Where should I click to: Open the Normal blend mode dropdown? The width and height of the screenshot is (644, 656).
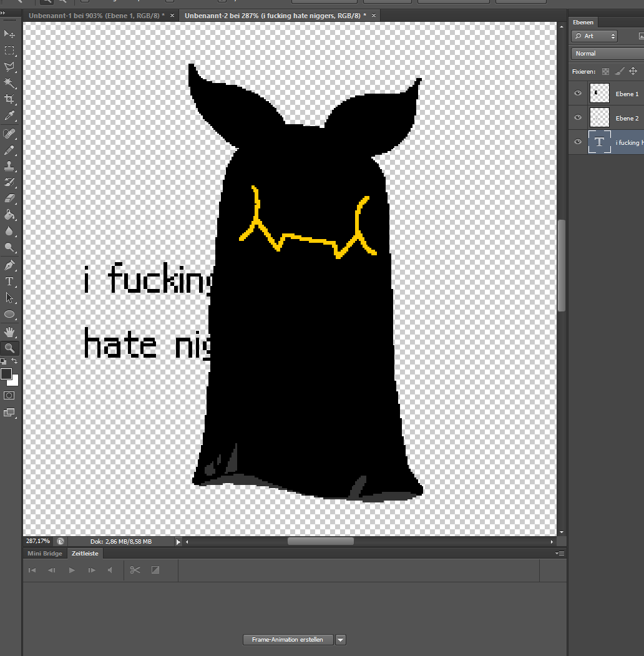coord(608,54)
